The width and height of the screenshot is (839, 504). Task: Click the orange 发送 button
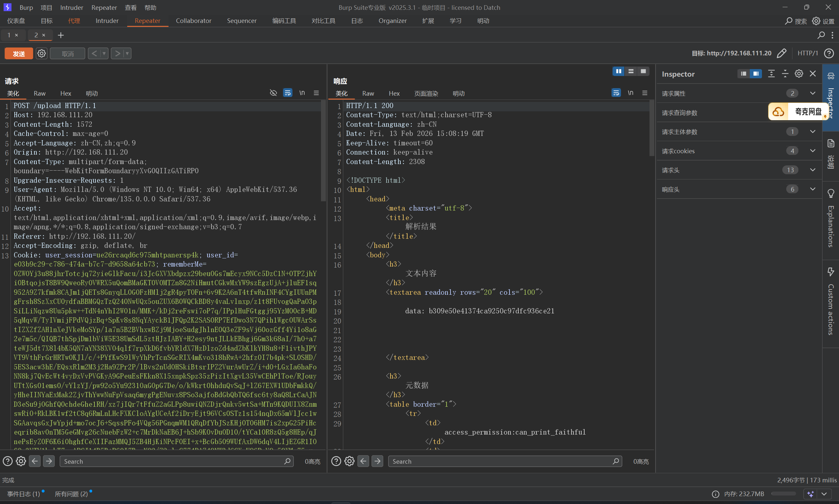click(x=19, y=53)
